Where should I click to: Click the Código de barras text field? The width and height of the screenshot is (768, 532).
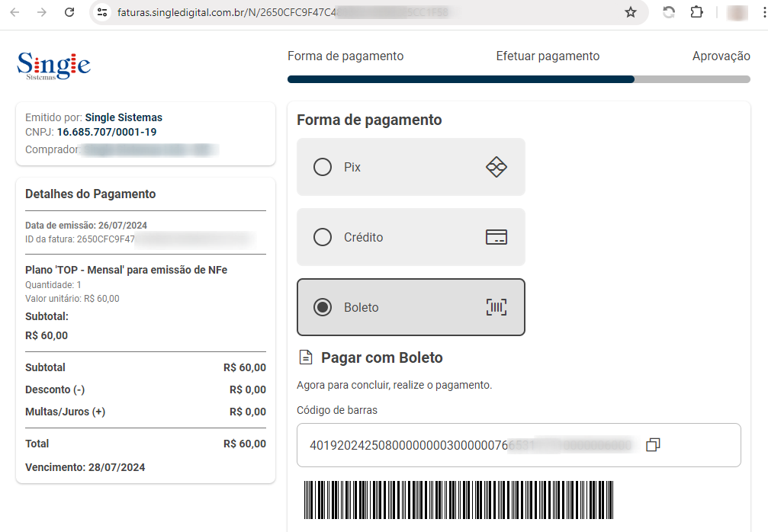519,445
